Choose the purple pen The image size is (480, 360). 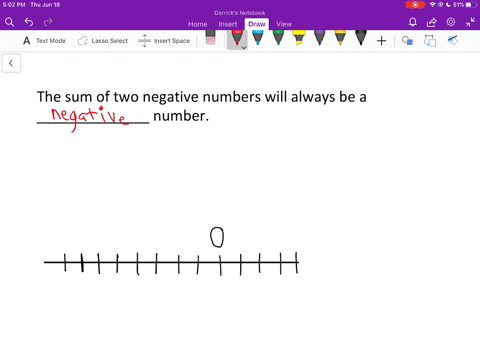(x=320, y=37)
